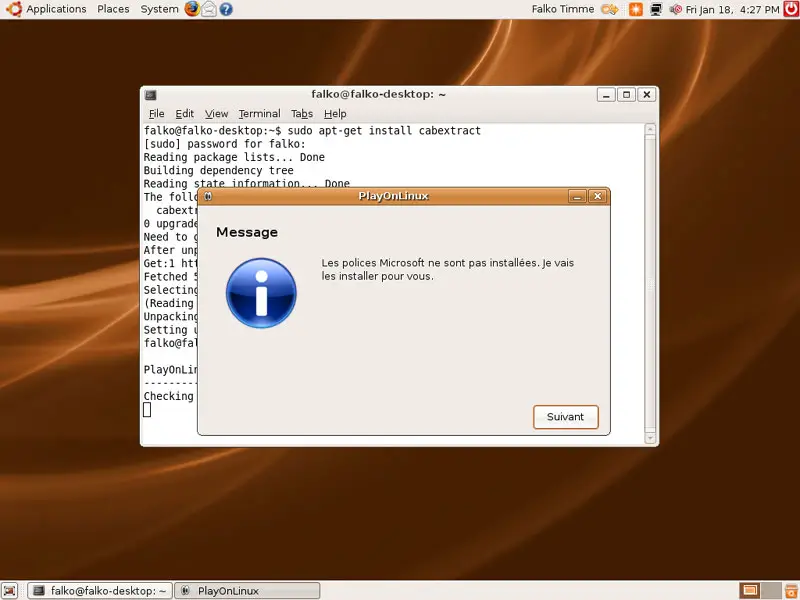Open the terminal View menu
Image resolution: width=800 pixels, height=600 pixels.
coord(216,114)
